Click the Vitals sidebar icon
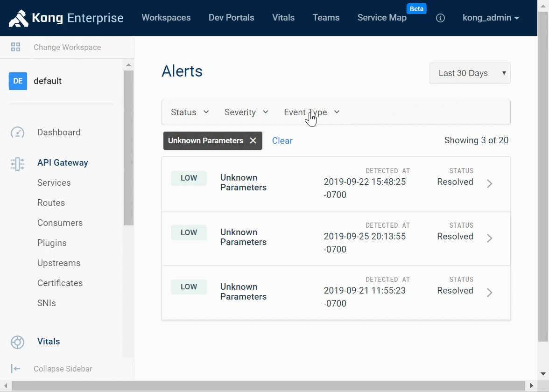This screenshot has width=549, height=392. [18, 342]
